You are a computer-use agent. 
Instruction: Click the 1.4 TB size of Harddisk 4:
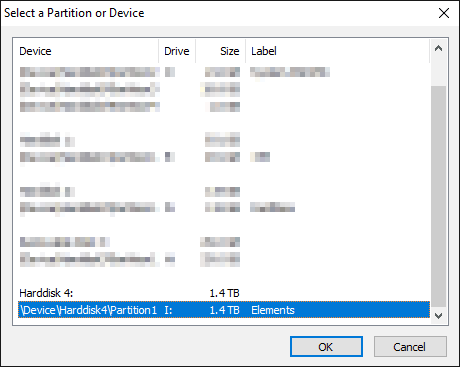point(224,293)
